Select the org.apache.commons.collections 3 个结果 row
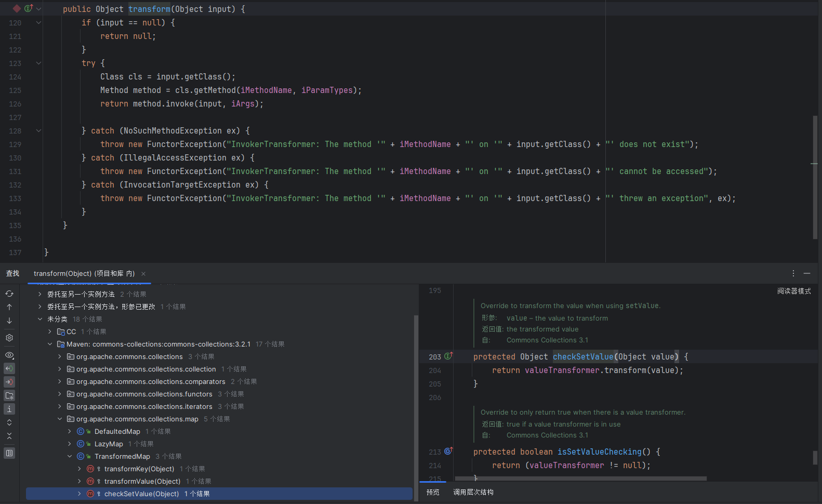Image resolution: width=822 pixels, height=504 pixels. coord(219,356)
